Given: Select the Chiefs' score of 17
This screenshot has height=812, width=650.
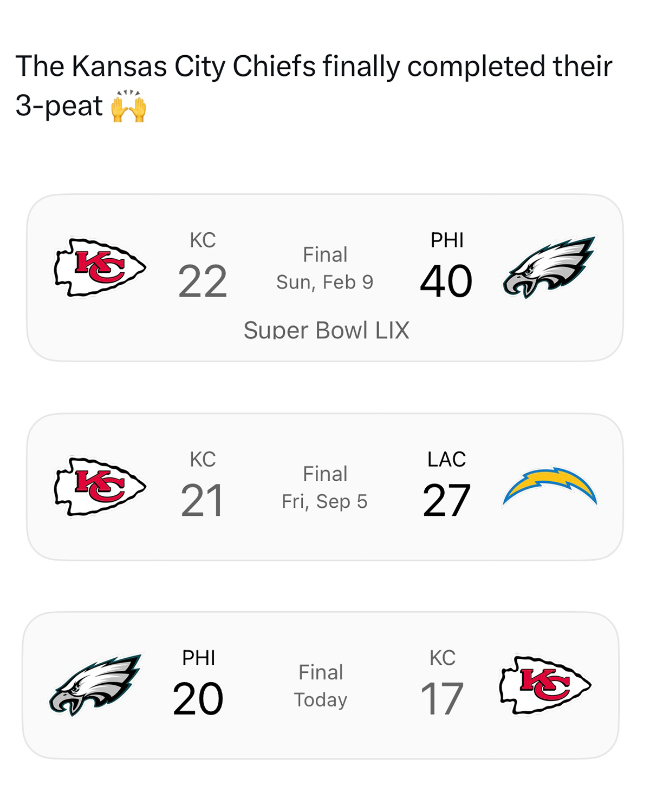Looking at the screenshot, I should (x=442, y=699).
